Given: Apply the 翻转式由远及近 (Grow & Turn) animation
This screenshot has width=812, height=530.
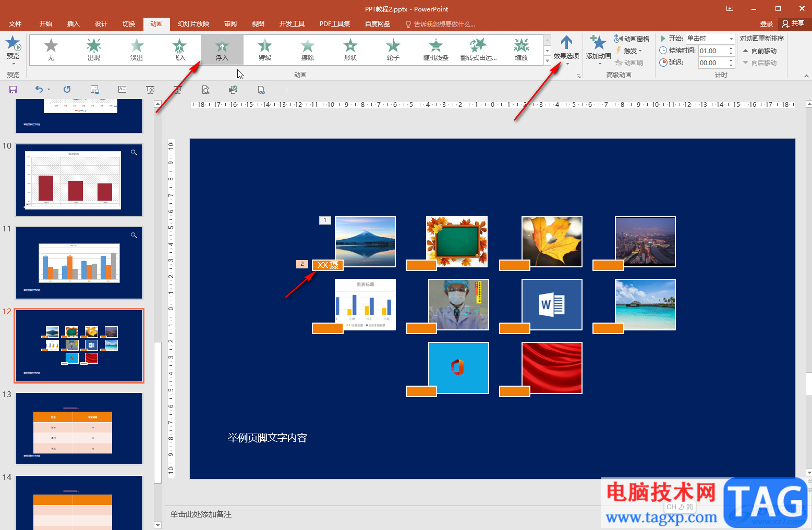Looking at the screenshot, I should coord(479,50).
